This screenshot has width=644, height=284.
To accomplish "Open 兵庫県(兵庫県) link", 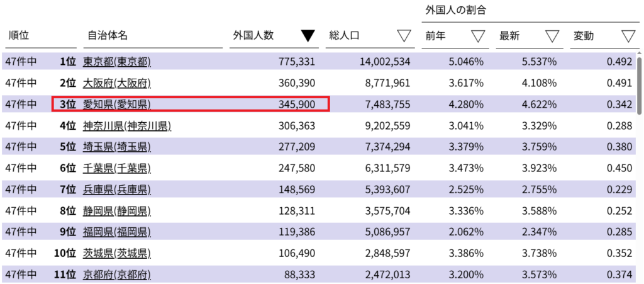I will [116, 190].
